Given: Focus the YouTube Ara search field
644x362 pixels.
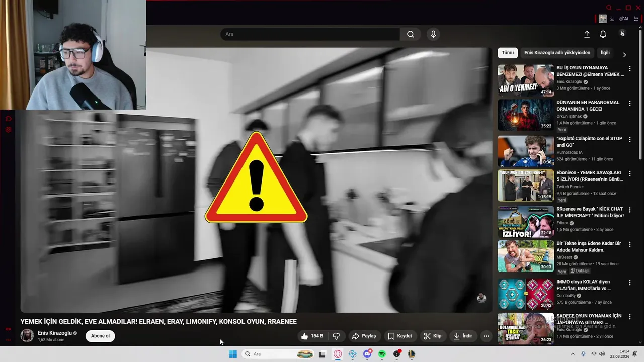Looking at the screenshot, I should tap(310, 34).
